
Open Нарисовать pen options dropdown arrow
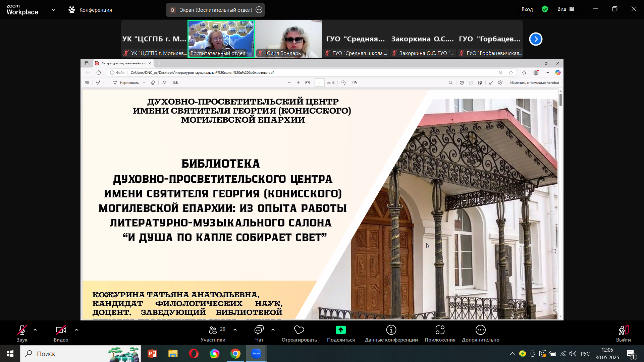point(144,82)
